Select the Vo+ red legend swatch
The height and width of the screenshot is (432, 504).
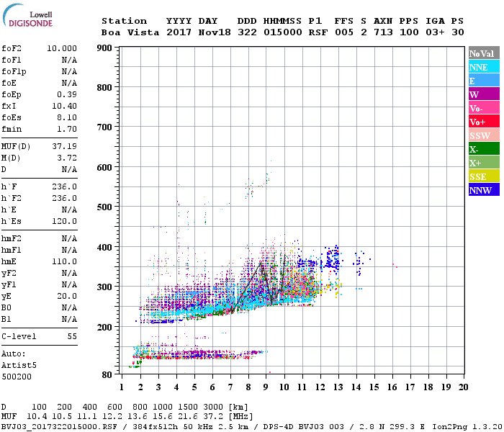(484, 122)
